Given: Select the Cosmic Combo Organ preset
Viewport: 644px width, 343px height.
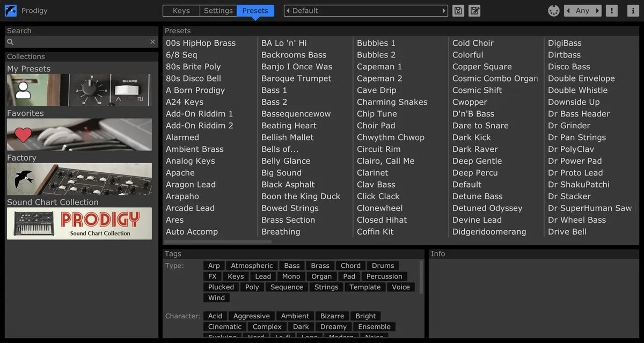Looking at the screenshot, I should (x=495, y=78).
